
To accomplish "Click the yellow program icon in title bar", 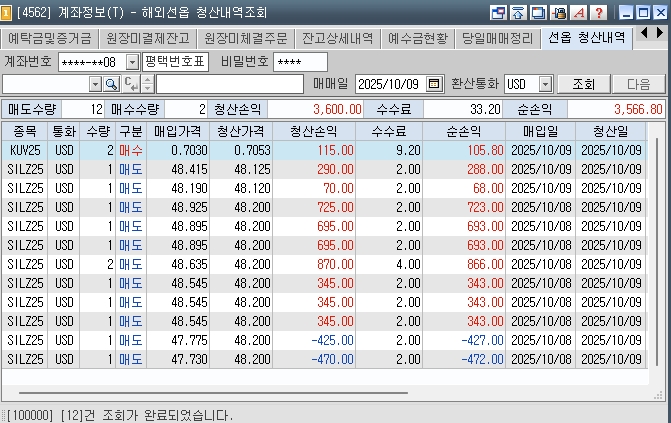I will point(6,13).
